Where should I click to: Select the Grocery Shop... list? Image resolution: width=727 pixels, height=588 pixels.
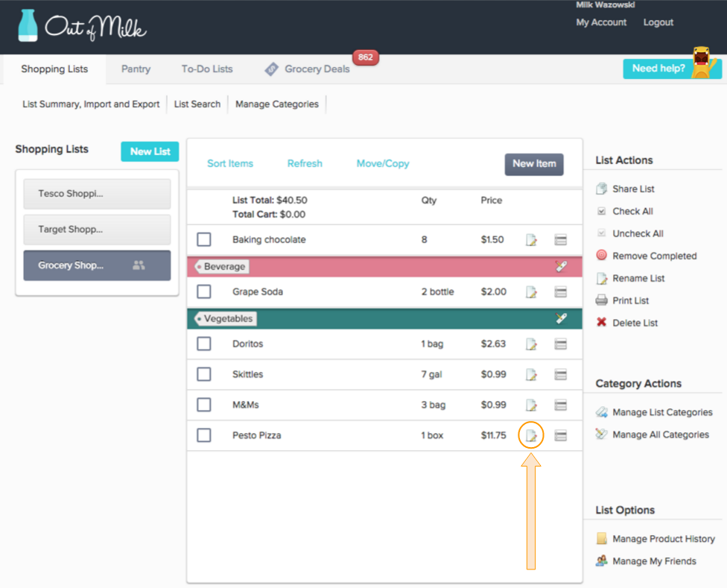[97, 265]
